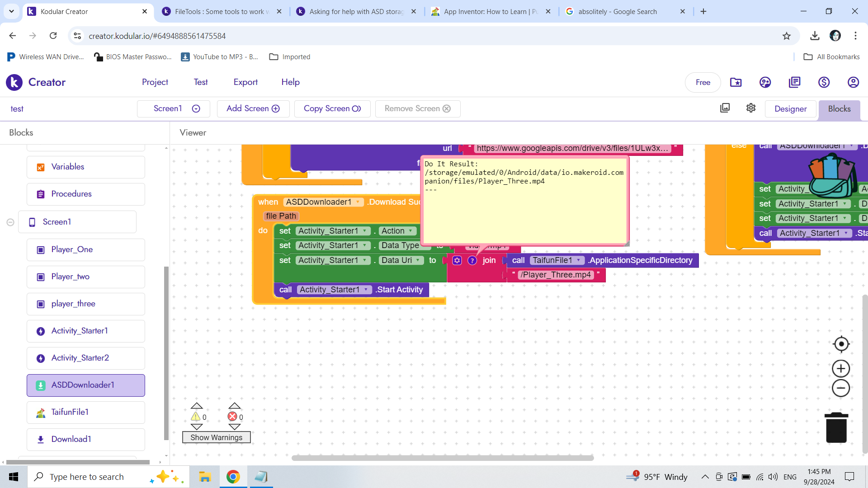
Task: Collapse the Screen1 component tree
Action: click(10, 222)
